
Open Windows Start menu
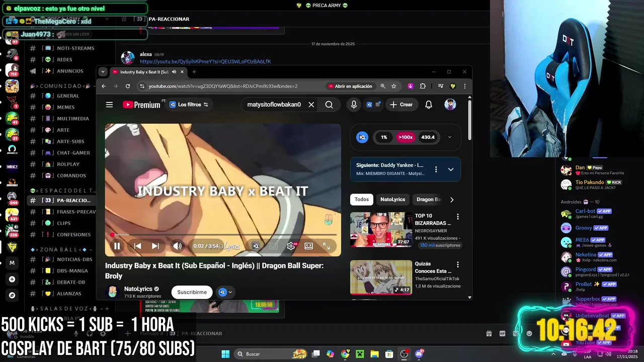click(x=225, y=354)
